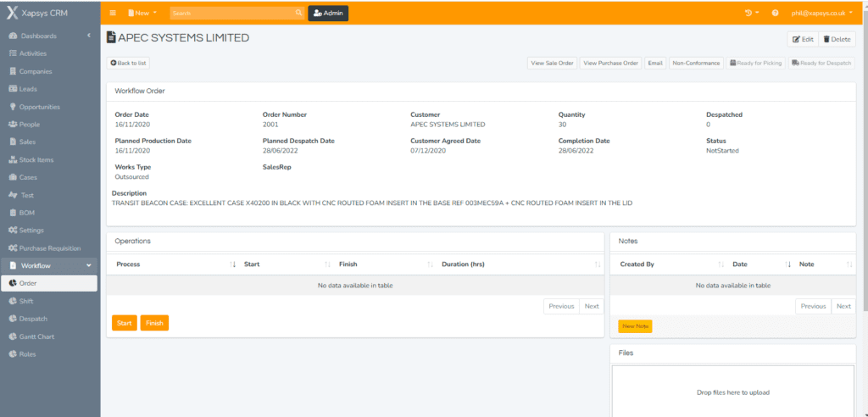Sort Notes by Date column

[760, 264]
